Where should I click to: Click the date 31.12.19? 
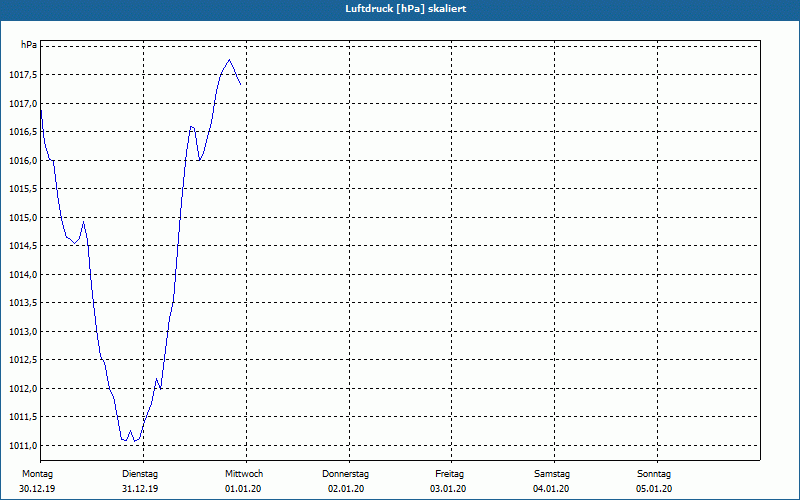point(140,489)
